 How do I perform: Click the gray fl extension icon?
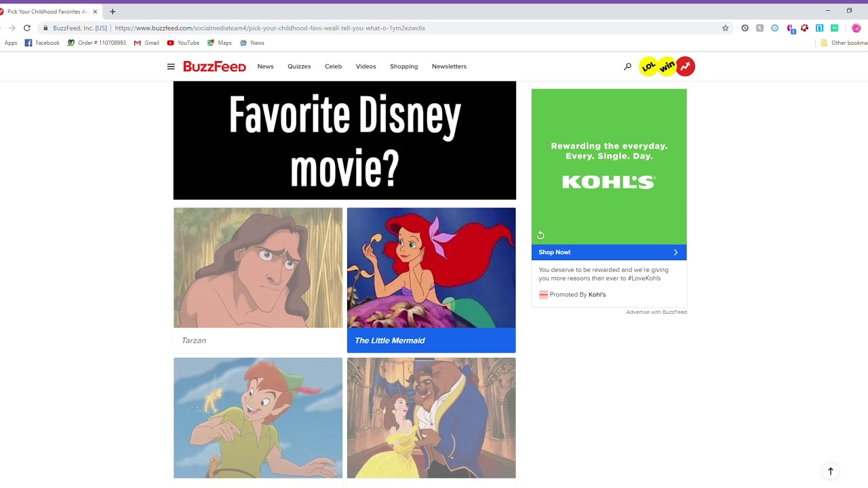pyautogui.click(x=759, y=28)
